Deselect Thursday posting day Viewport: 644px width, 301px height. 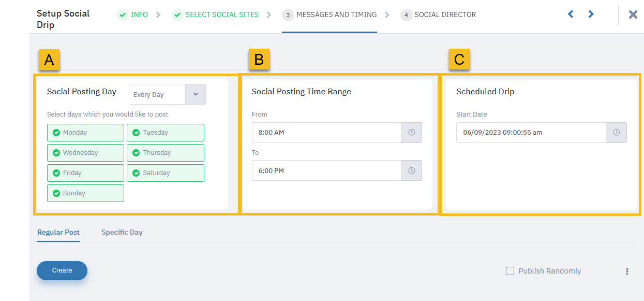[x=166, y=153]
